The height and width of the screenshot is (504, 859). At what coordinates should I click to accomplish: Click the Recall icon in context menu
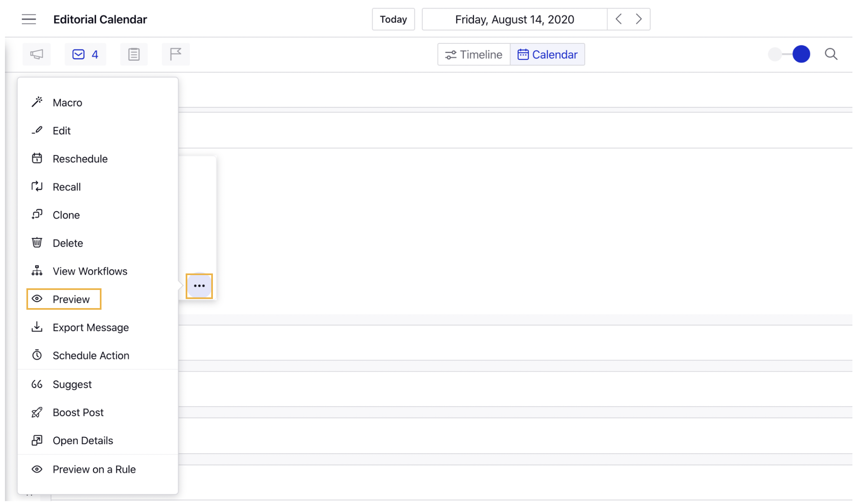pyautogui.click(x=37, y=186)
